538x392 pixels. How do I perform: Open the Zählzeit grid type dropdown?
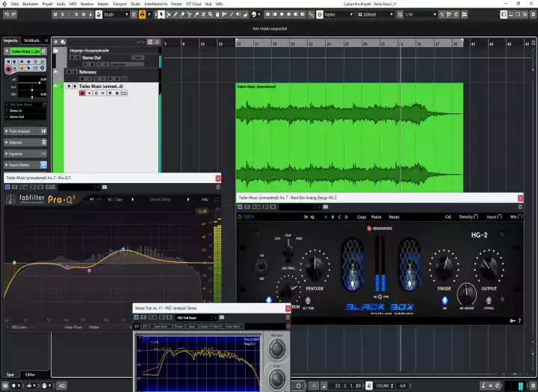[375, 14]
